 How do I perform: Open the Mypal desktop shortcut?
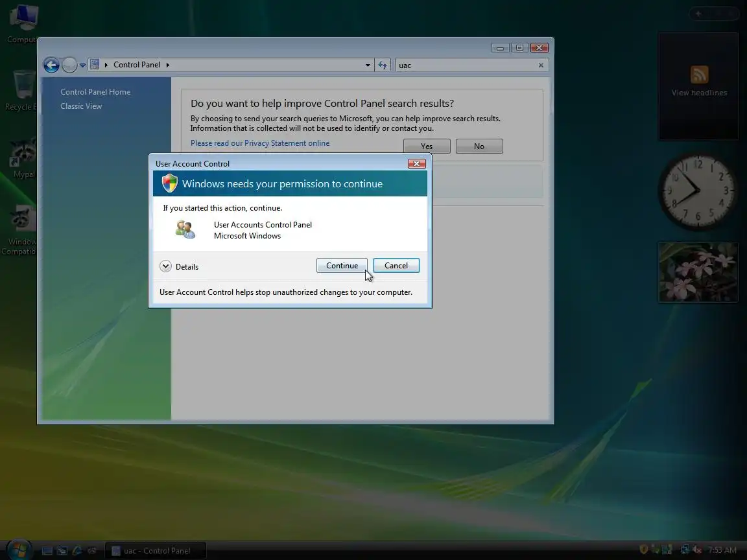point(23,159)
